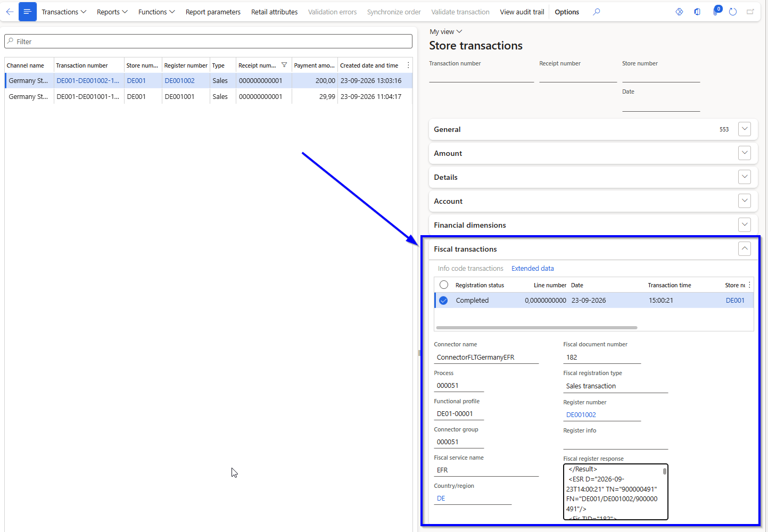This screenshot has height=532, width=768.
Task: Switch to the Options tab
Action: pyautogui.click(x=567, y=12)
